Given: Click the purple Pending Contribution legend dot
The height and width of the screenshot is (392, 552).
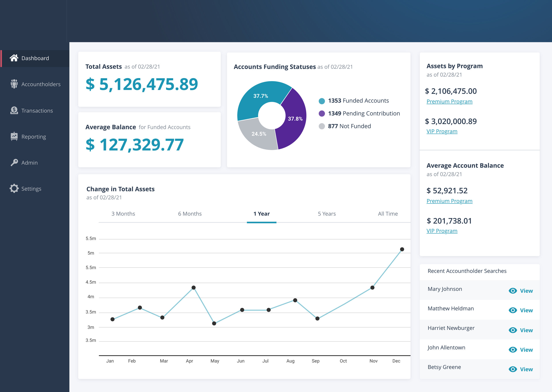Looking at the screenshot, I should point(322,114).
